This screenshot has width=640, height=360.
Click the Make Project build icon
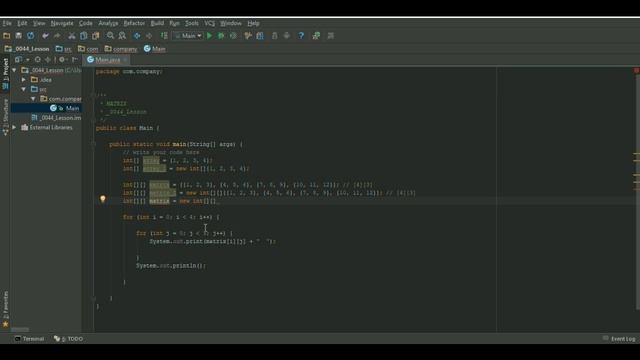pos(164,36)
